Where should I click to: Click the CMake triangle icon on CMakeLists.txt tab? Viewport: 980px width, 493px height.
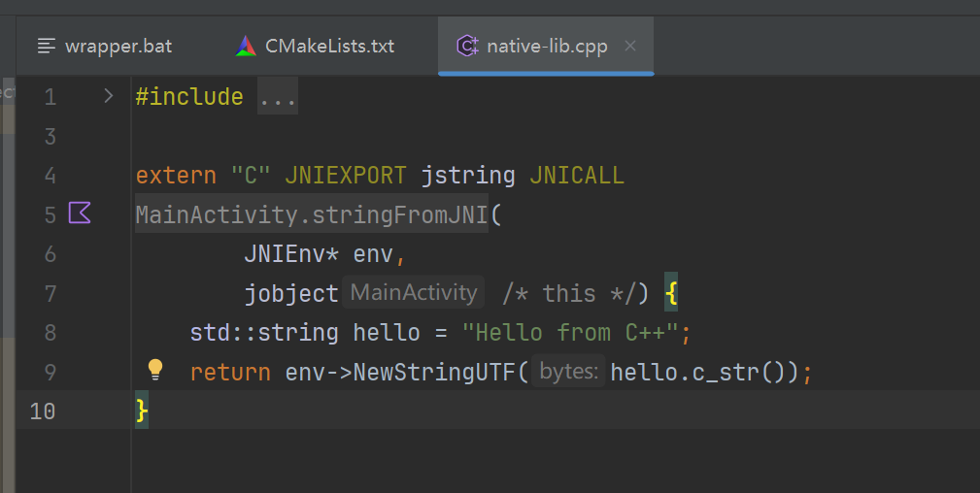pos(246,47)
